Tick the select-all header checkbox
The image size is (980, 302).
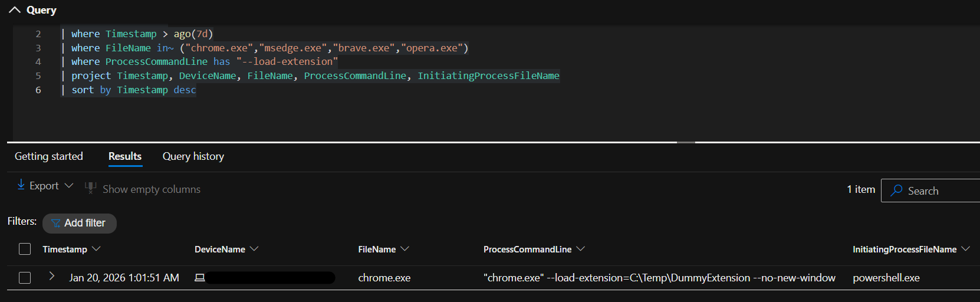pos(25,249)
